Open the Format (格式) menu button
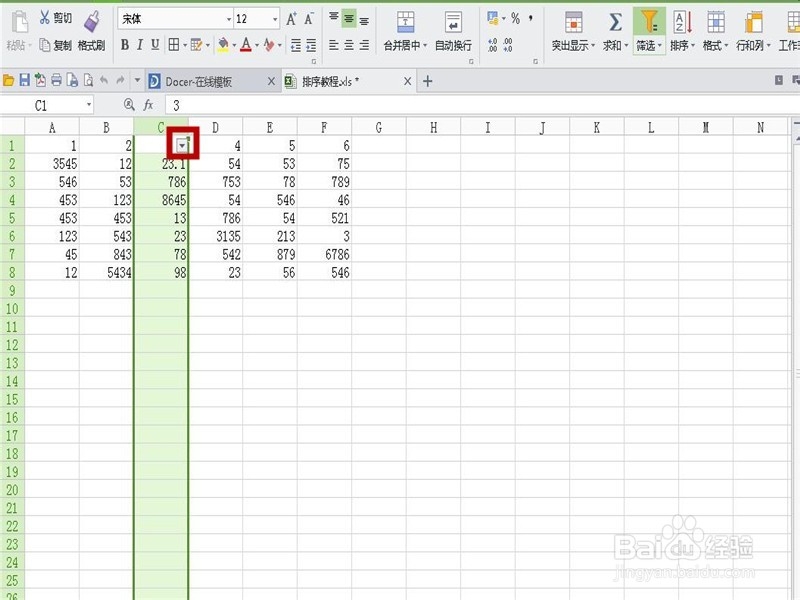800x600 pixels. pos(715,32)
